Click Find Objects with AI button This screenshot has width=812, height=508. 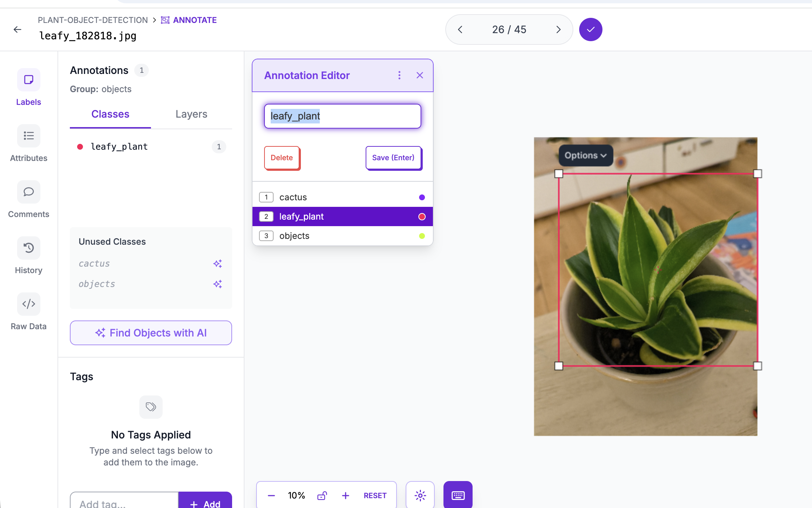point(151,333)
